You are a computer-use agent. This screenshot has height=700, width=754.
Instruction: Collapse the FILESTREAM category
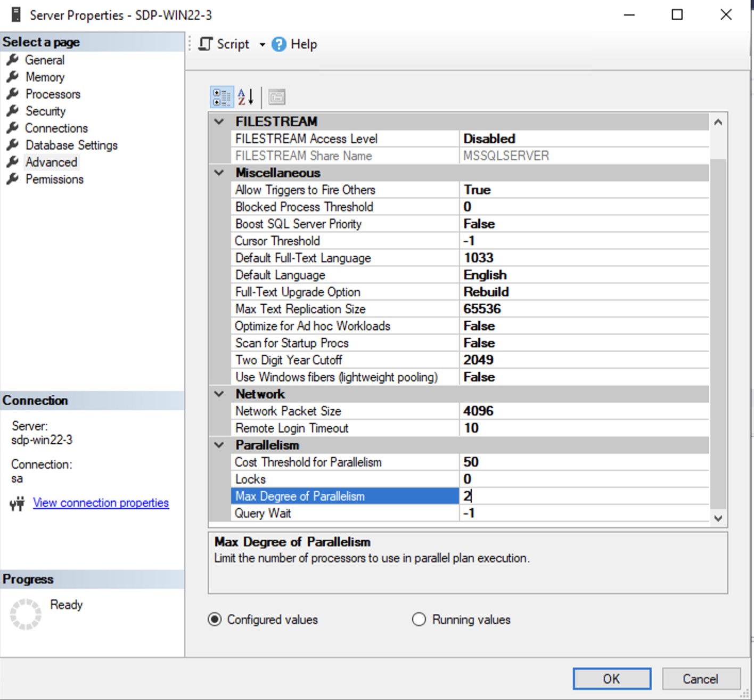click(219, 121)
